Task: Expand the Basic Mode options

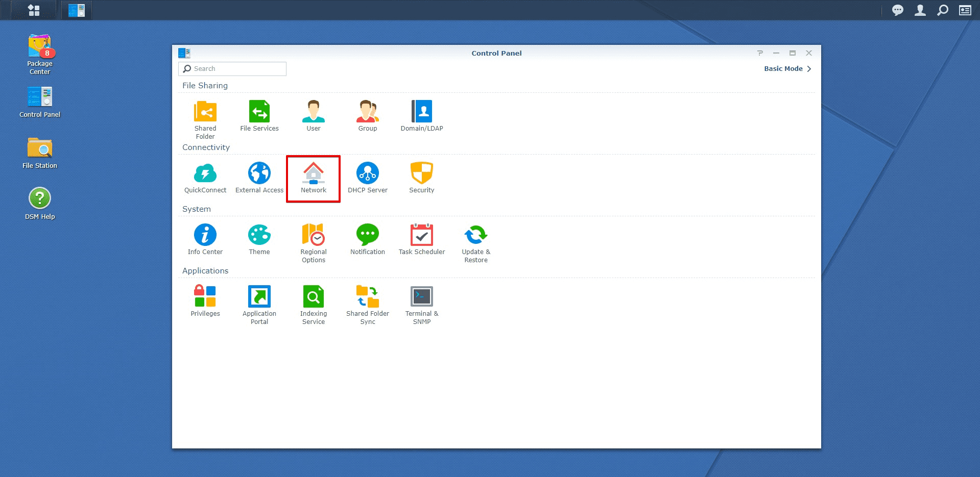Action: coord(786,68)
